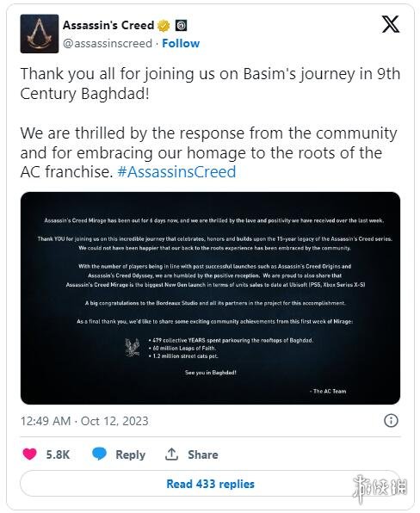
Task: Open the Assassin's Creed display name
Action: pos(108,25)
